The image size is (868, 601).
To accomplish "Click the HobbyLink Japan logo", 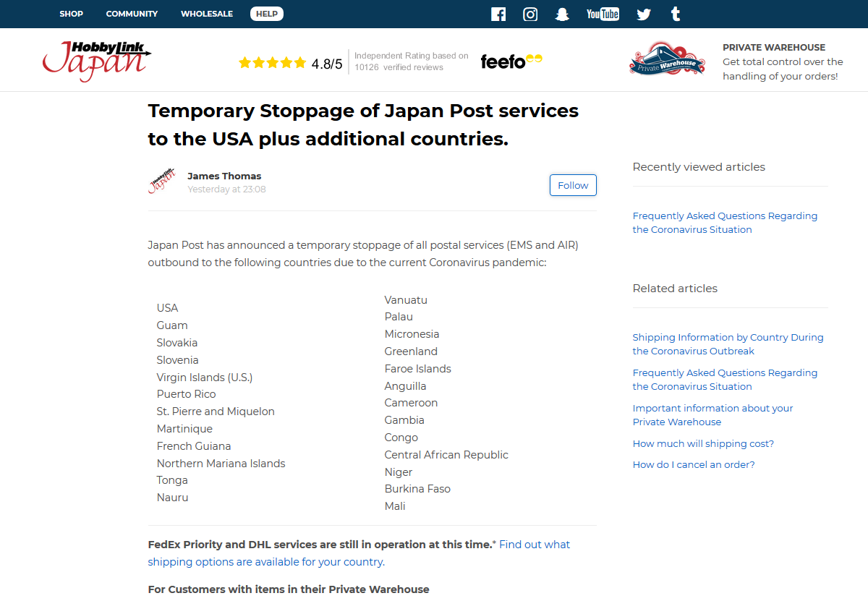I will tap(97, 61).
